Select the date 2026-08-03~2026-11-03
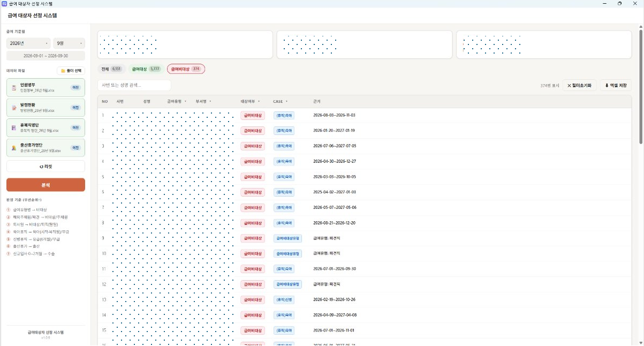644x346 pixels. [334, 115]
